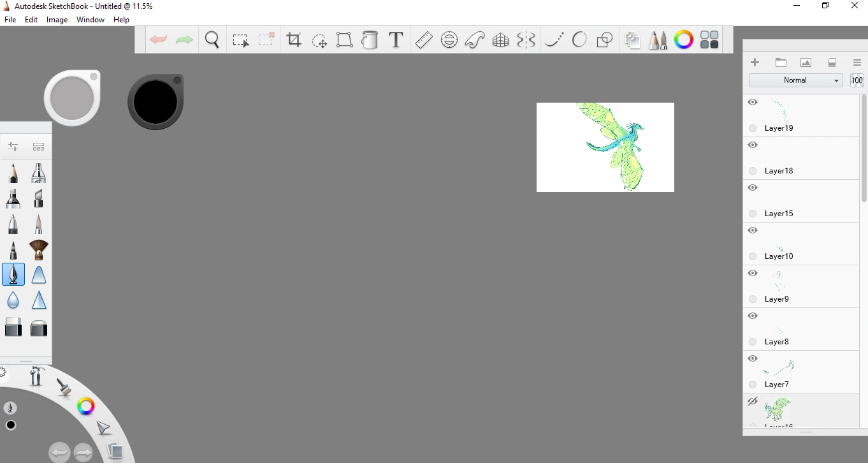Click the black color puck

(x=155, y=102)
